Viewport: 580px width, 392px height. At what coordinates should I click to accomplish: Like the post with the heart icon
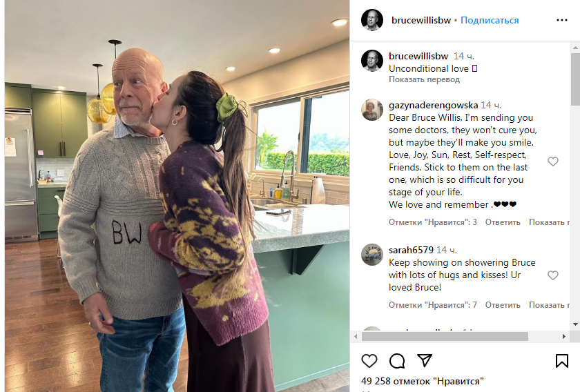pyautogui.click(x=369, y=361)
